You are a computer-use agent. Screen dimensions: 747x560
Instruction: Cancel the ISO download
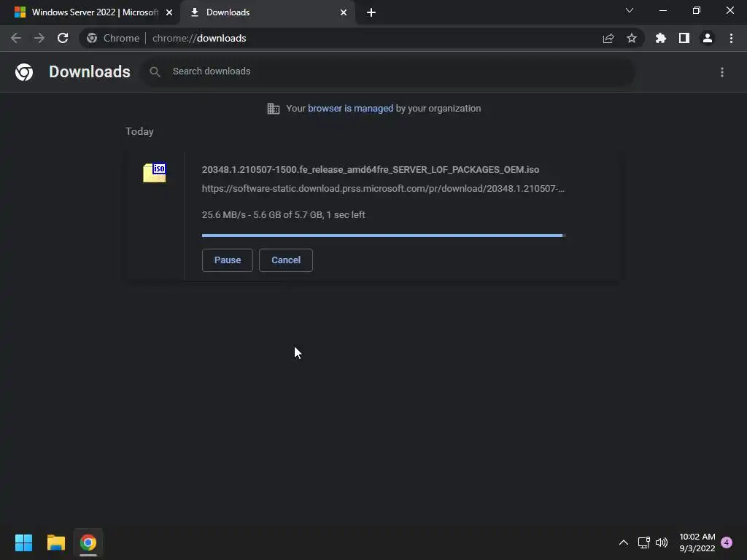tap(286, 260)
